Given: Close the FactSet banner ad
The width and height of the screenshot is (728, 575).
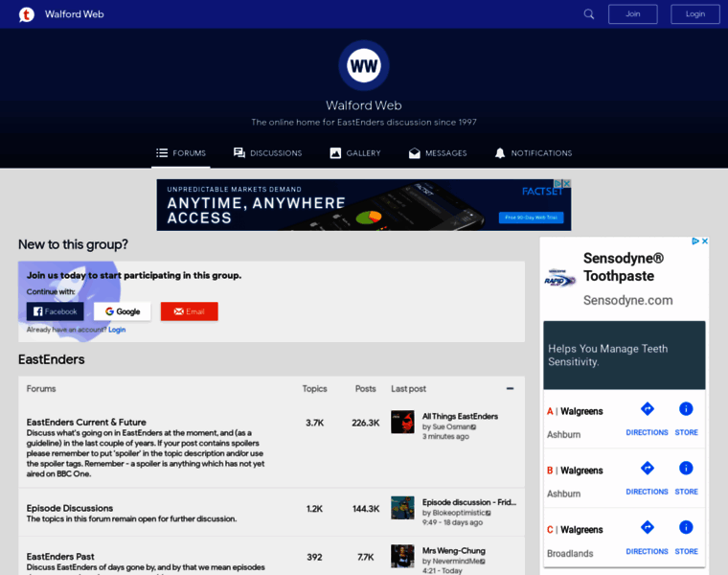Looking at the screenshot, I should pos(566,184).
